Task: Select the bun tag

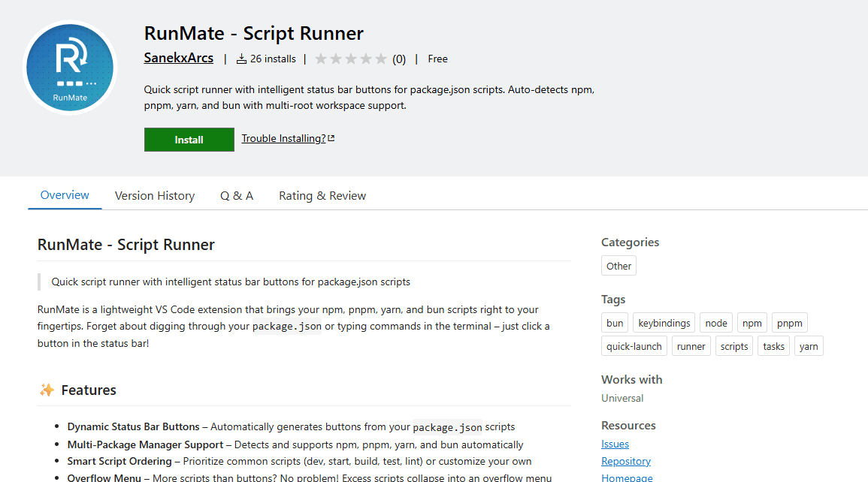Action: (615, 323)
